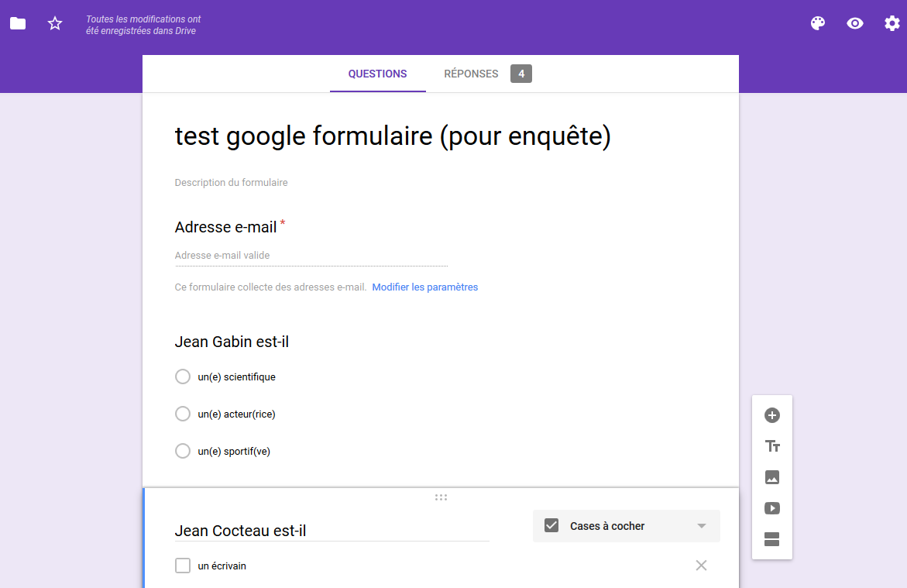Click the "Modifier les paramètres" link
907x588 pixels.
[424, 287]
